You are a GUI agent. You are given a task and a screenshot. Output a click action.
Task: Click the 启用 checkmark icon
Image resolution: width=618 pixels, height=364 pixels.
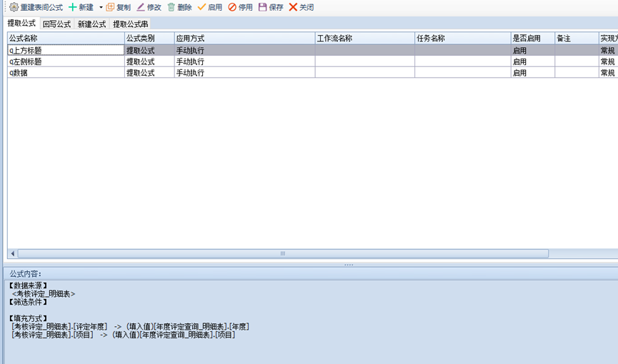tap(202, 7)
